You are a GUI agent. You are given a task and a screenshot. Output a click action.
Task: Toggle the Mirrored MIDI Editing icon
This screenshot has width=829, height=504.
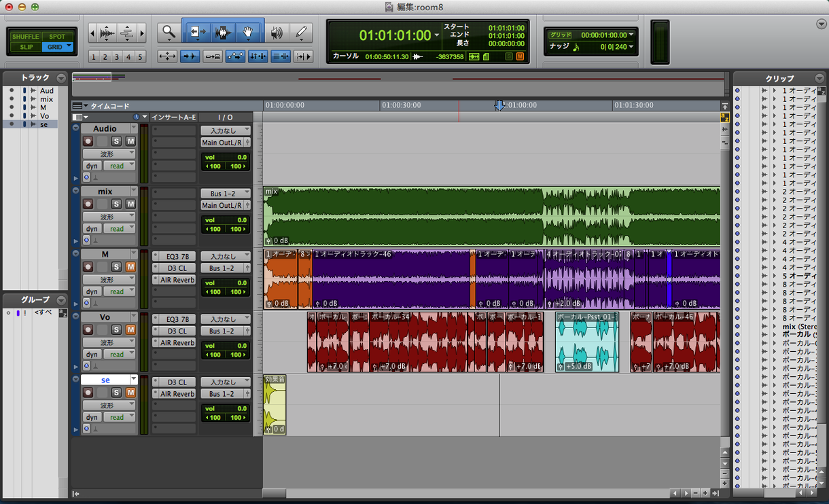[213, 56]
